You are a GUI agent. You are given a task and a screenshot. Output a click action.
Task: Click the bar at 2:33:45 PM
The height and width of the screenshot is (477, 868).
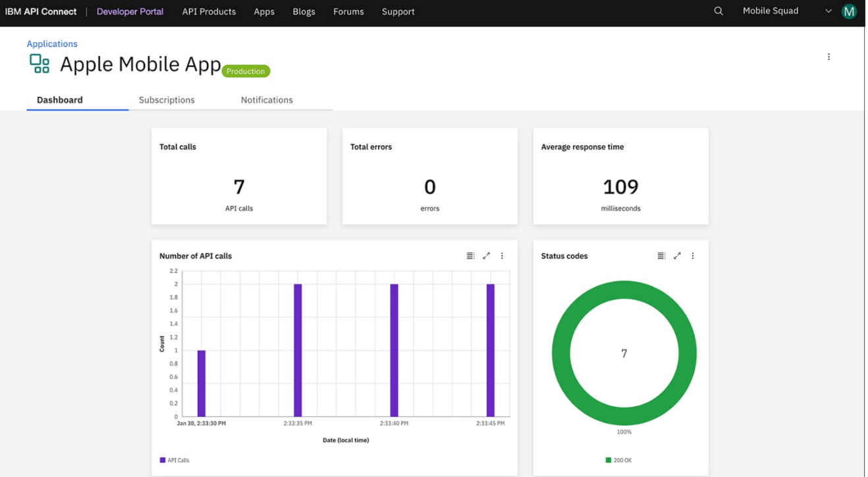491,350
